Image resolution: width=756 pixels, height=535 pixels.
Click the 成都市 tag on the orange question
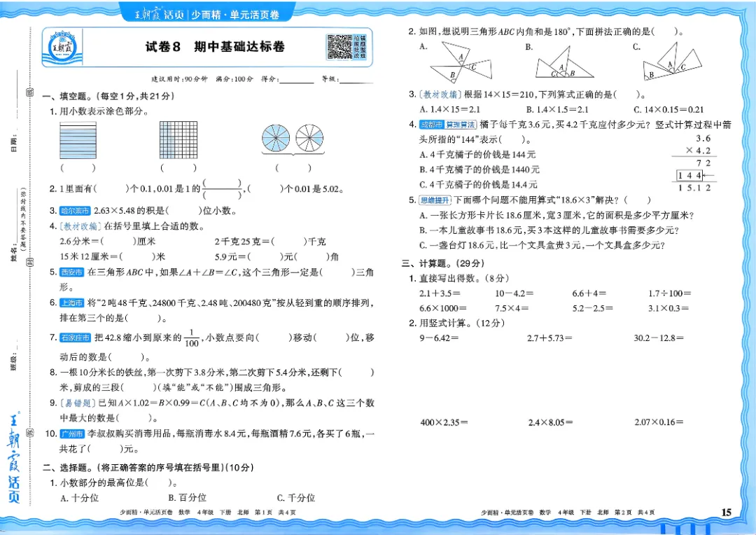pyautogui.click(x=430, y=125)
